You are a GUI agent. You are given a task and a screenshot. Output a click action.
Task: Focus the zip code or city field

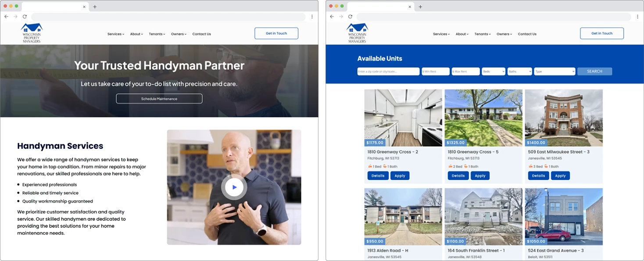pos(388,72)
